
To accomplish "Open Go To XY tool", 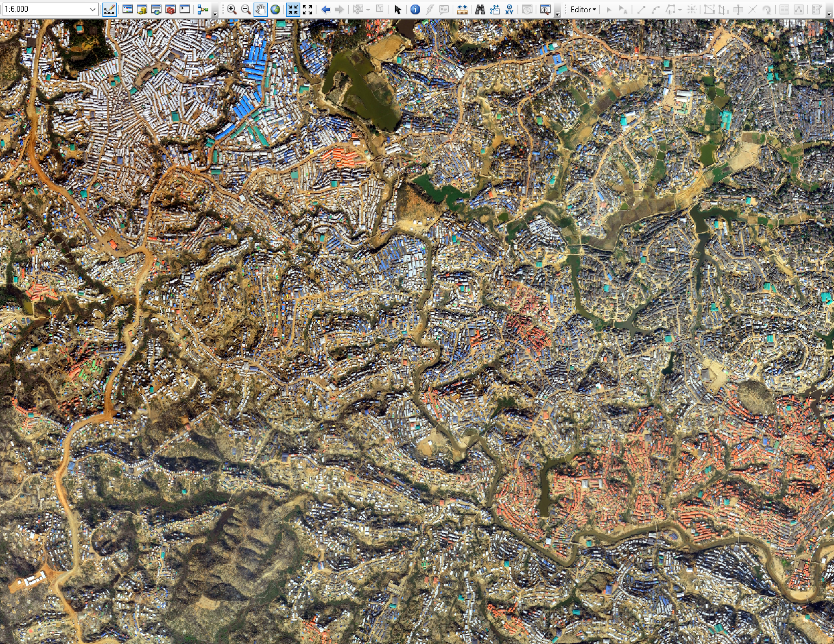I will 509,10.
